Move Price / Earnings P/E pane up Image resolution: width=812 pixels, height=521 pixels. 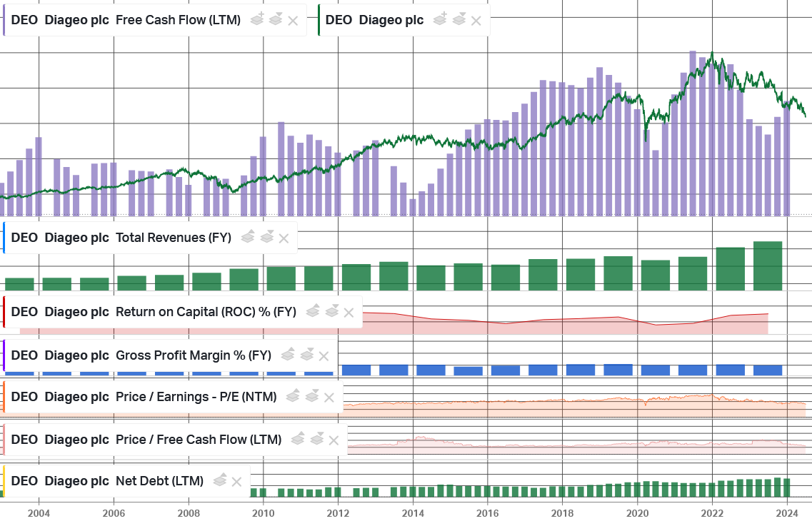[293, 396]
